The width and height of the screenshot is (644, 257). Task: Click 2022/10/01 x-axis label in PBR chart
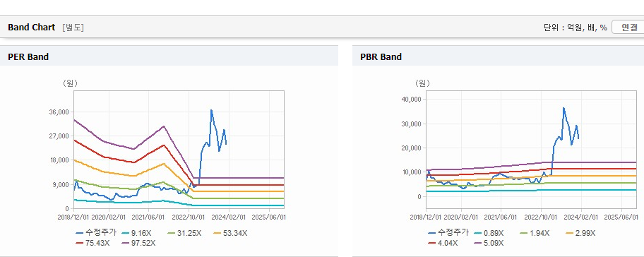(x=542, y=217)
